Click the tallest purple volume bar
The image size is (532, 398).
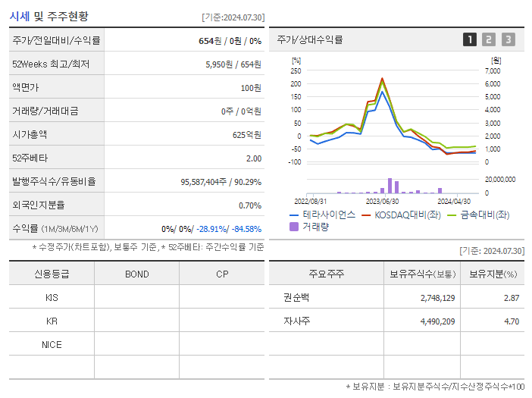pos(390,186)
